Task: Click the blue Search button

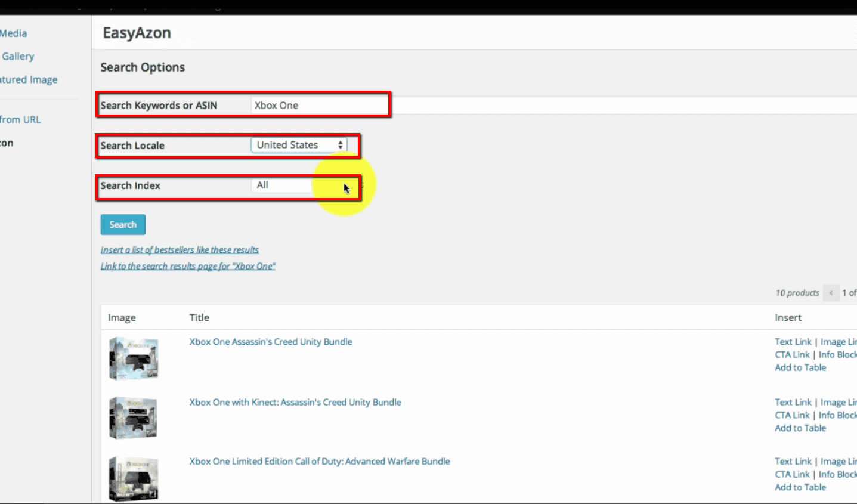Action: [x=123, y=225]
